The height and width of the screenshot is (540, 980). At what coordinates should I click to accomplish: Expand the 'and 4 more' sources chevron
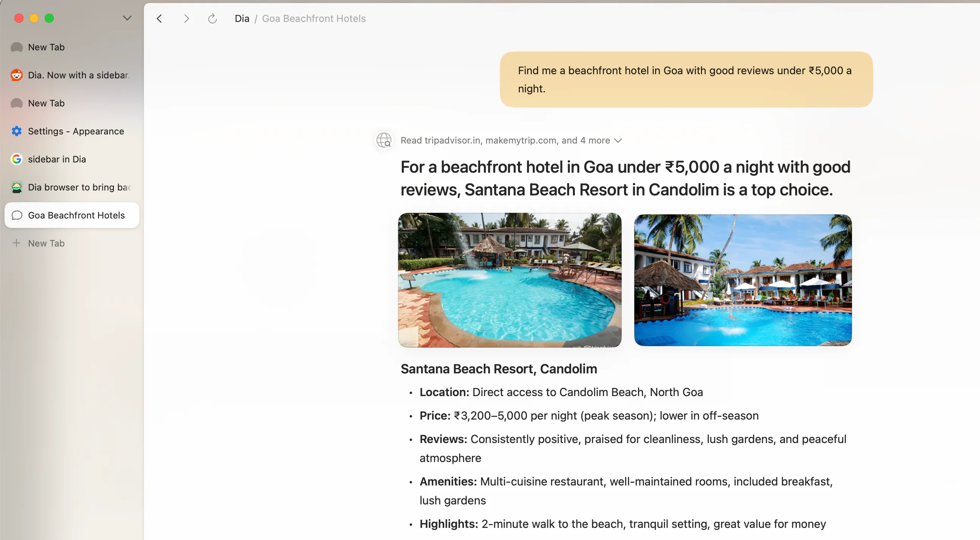(618, 141)
